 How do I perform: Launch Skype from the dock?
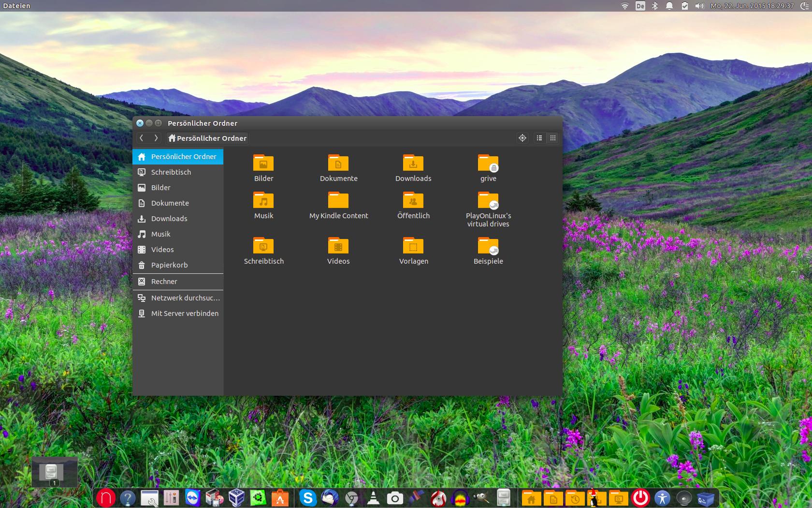pos(307,498)
